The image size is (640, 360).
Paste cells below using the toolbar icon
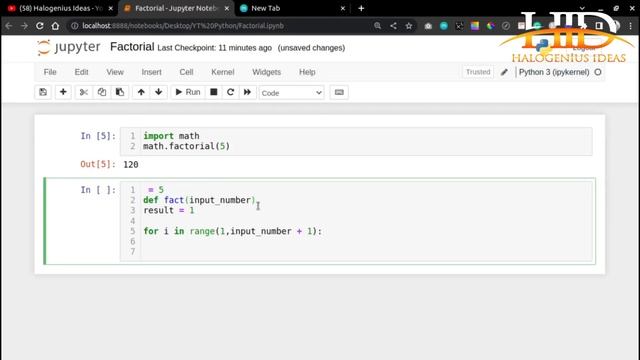[x=120, y=92]
